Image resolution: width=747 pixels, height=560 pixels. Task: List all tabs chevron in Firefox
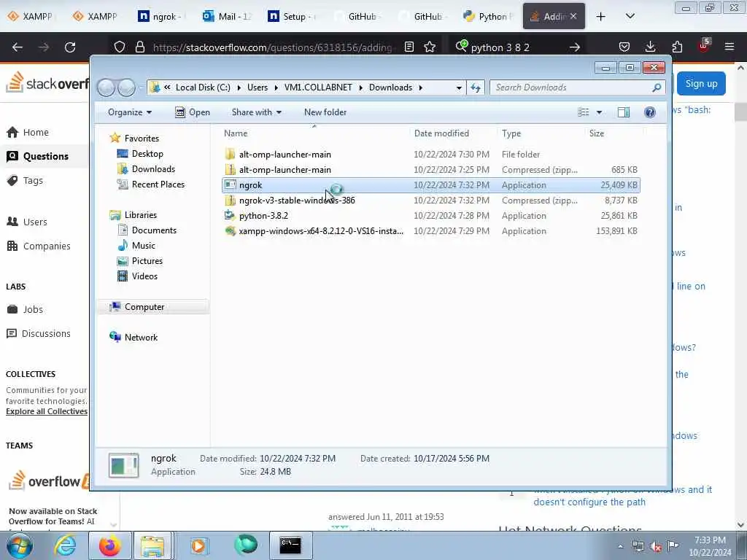click(630, 16)
